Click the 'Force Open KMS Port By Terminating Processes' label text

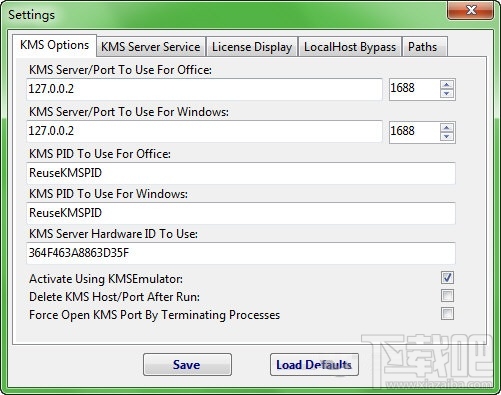click(154, 315)
